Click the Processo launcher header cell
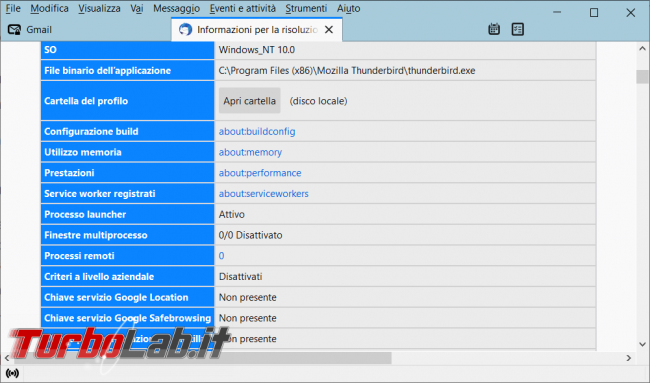This screenshot has height=383, width=650. 128,214
